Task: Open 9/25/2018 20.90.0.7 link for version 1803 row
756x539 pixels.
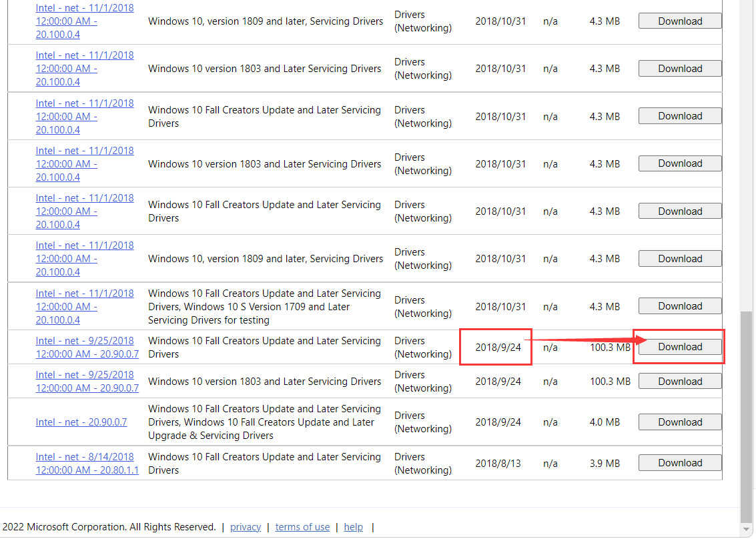Action: point(87,382)
